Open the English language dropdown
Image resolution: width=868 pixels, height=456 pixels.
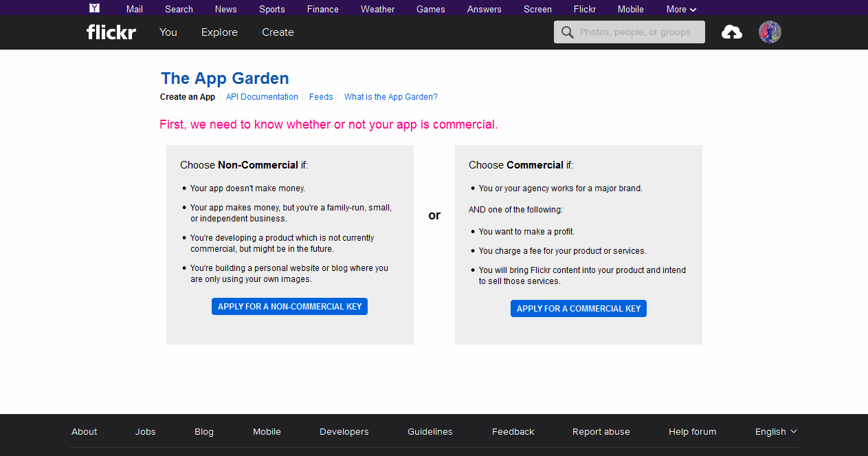pos(776,432)
